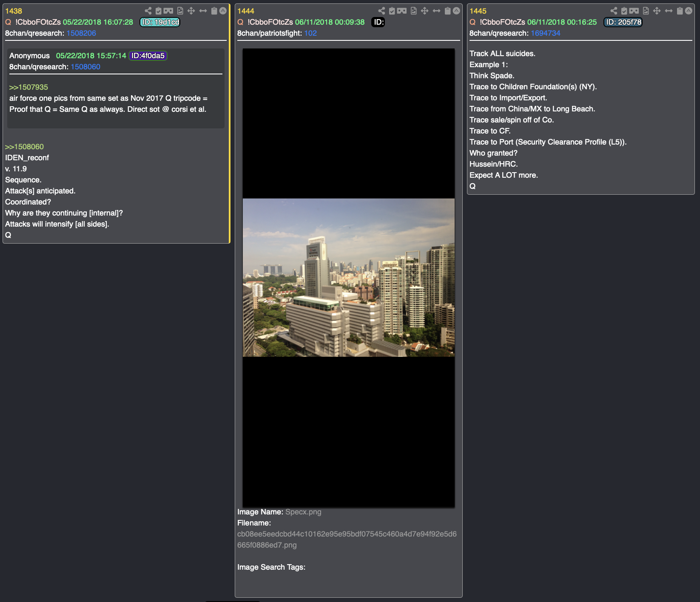The image size is (700, 602).
Task: Click the Anonymous poster name in quoted post
Action: tap(29, 56)
